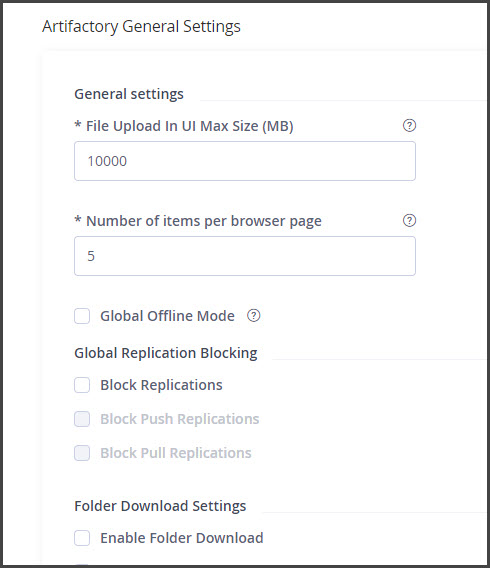This screenshot has width=490, height=568.
Task: Enable Global Offline Mode checkbox
Action: pos(82,316)
